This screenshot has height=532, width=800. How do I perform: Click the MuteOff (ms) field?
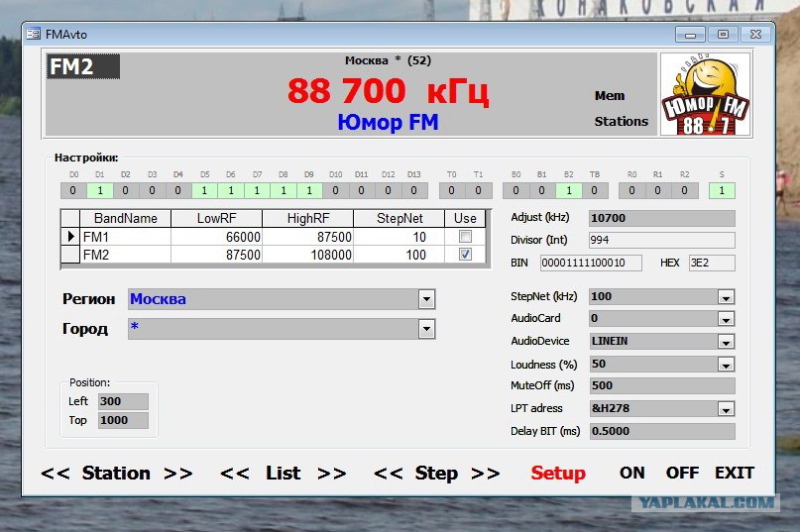coord(662,385)
